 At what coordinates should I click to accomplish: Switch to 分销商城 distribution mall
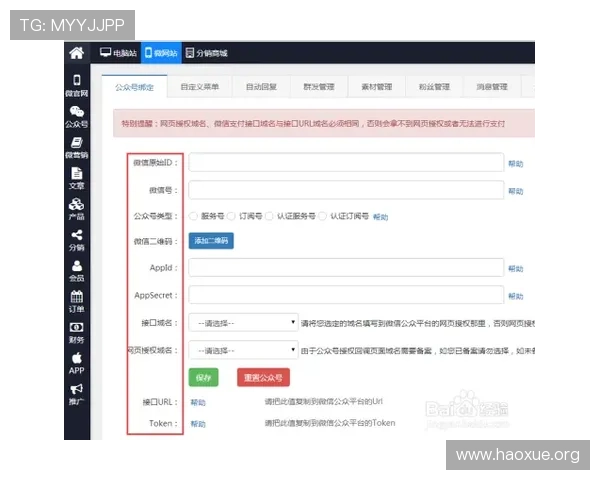tap(207, 53)
